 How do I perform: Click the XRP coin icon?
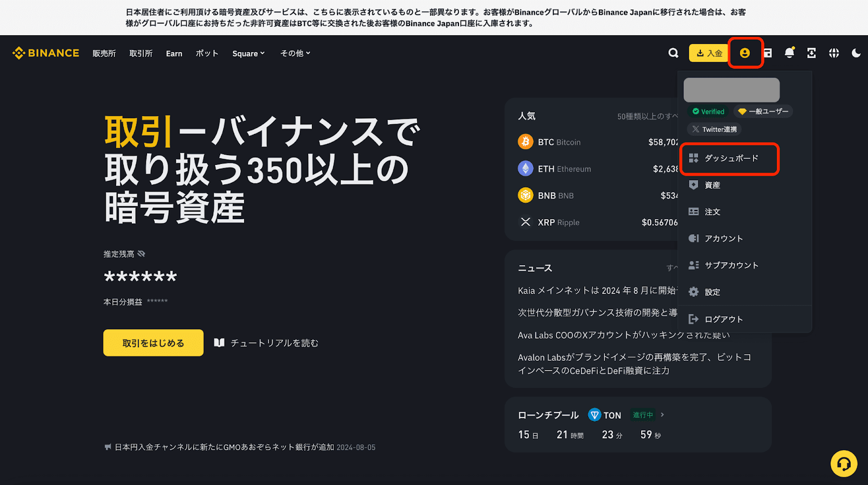click(525, 222)
